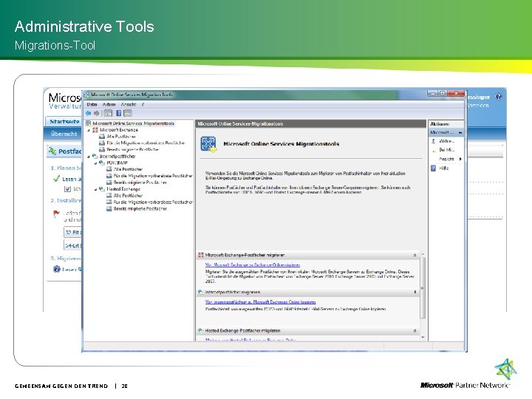Select 'Bereits migrierte Postfächer' under Hosted Exchange
The height and width of the screenshot is (399, 532).
(x=140, y=209)
